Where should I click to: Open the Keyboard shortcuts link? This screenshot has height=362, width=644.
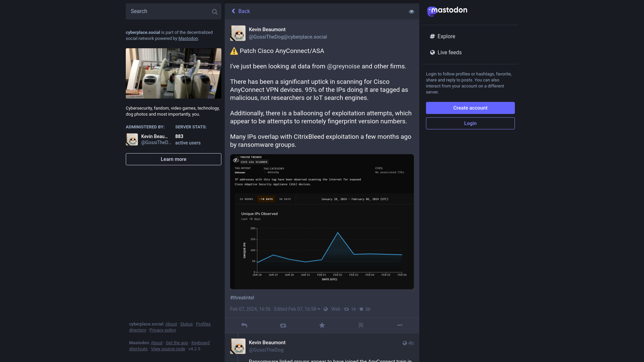tap(169, 346)
